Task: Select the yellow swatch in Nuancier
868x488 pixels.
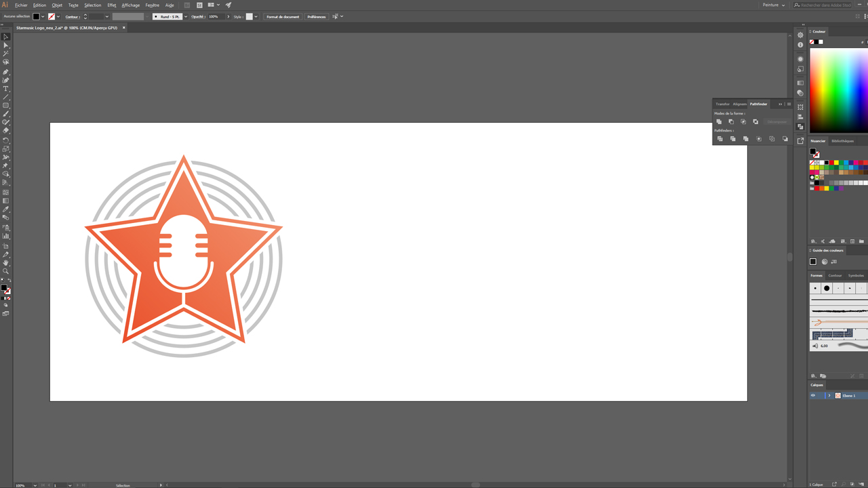Action: (836, 163)
